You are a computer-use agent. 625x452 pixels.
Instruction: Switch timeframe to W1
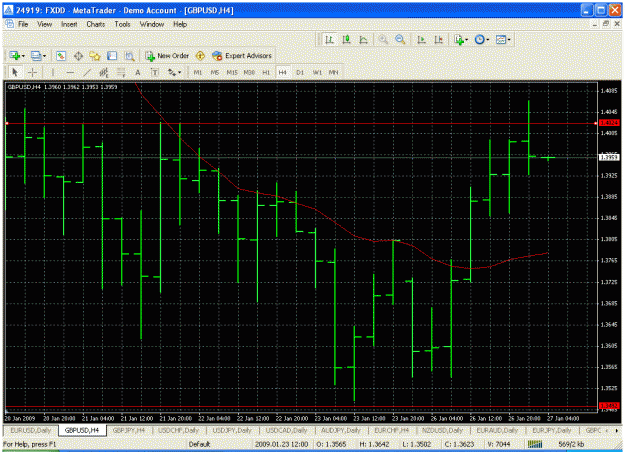317,73
